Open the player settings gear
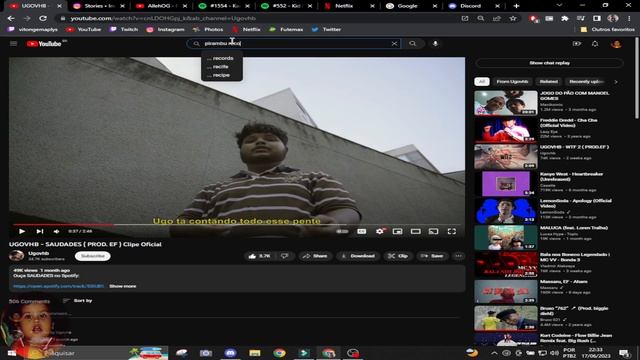Viewport: 640px width, 360px height. coord(380,231)
